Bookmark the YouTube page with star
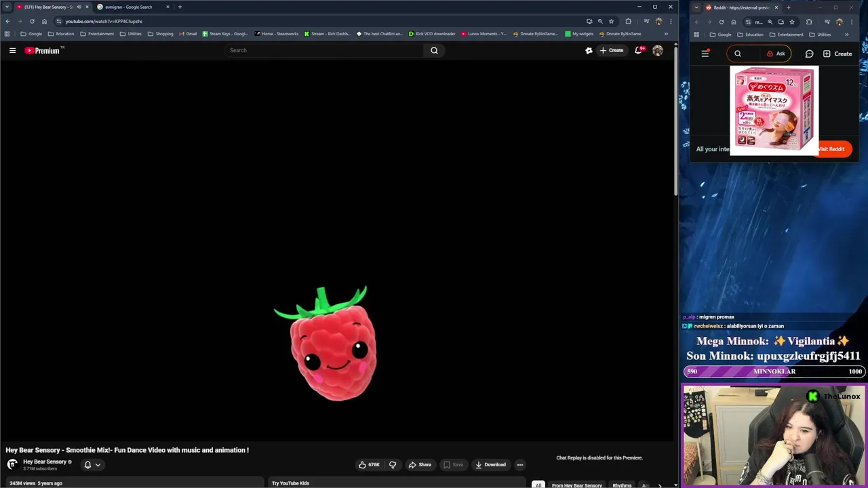868x488 pixels. 611,21
